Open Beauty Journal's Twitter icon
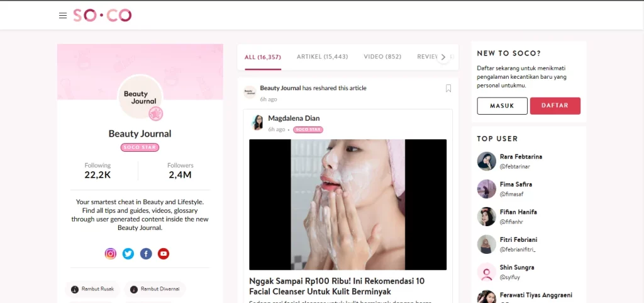 coord(128,254)
